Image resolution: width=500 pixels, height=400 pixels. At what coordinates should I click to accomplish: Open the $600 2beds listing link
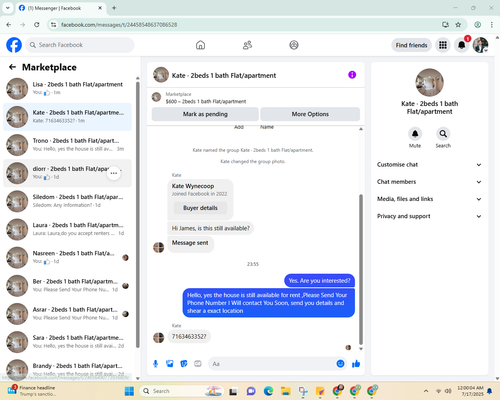(206, 101)
